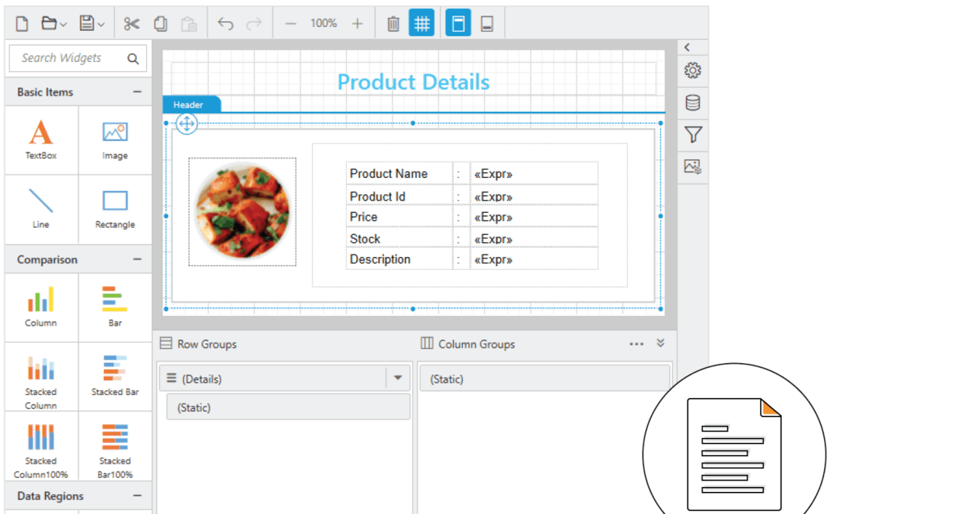This screenshot has height=514, width=980.
Task: Undo the last action
Action: (225, 24)
